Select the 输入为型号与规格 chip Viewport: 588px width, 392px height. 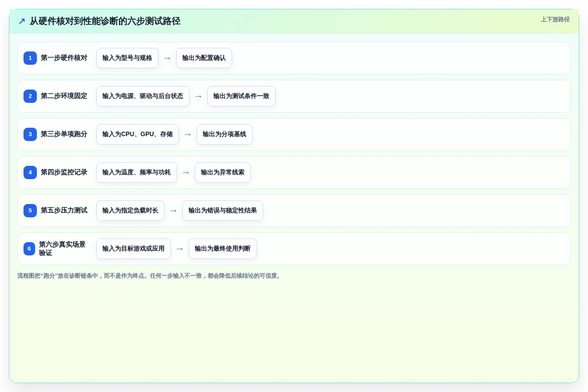coord(127,58)
